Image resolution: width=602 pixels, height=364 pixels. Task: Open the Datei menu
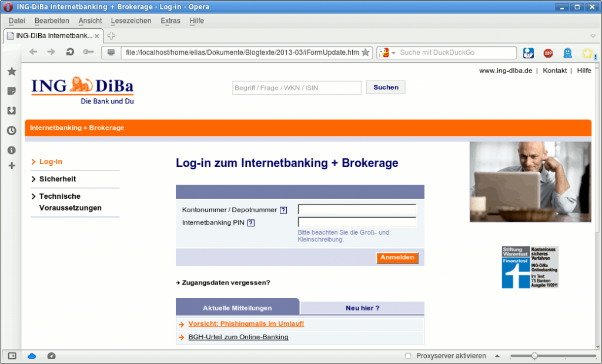(x=17, y=21)
